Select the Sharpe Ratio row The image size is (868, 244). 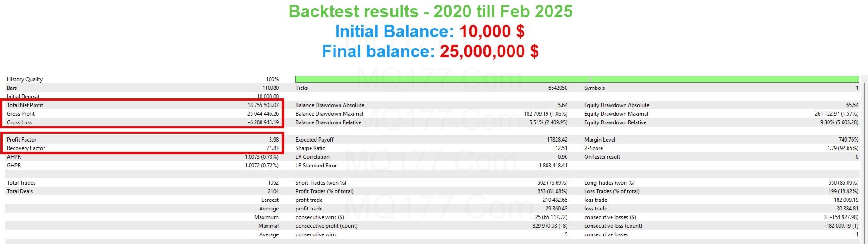(431, 148)
